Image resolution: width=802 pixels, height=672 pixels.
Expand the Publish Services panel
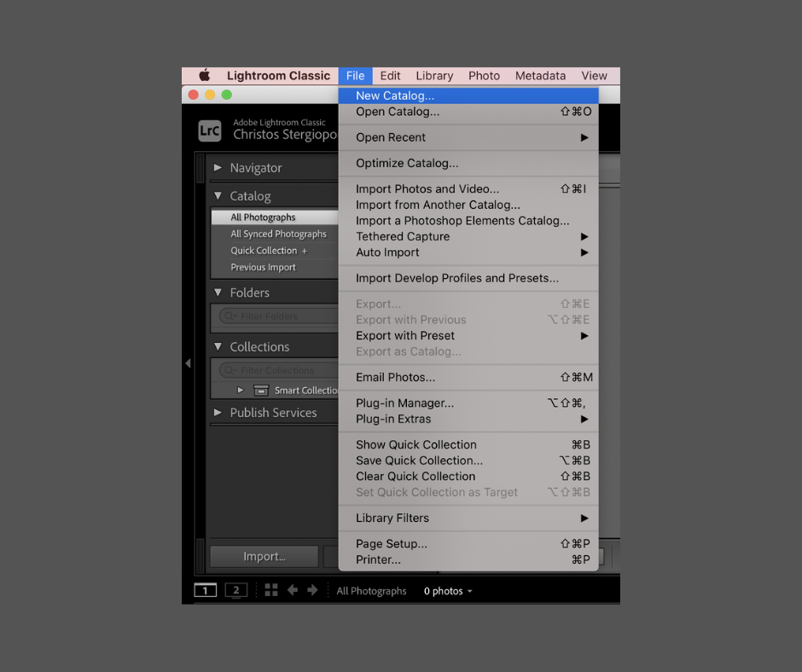[218, 413]
